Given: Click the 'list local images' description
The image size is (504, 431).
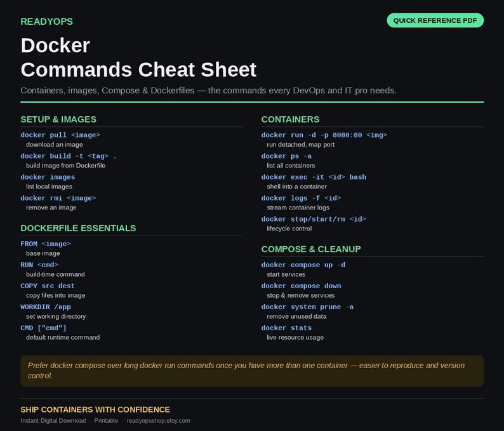Looking at the screenshot, I should pyautogui.click(x=49, y=187).
